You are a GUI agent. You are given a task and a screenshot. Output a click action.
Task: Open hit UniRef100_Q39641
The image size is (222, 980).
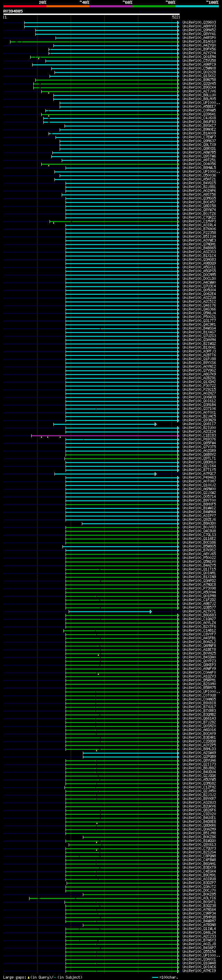pyautogui.click(x=199, y=114)
